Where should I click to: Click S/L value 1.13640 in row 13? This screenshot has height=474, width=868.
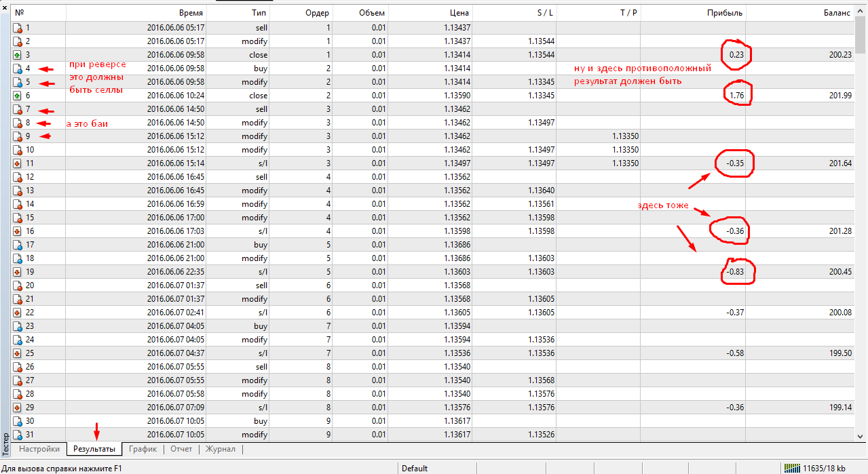tap(542, 191)
